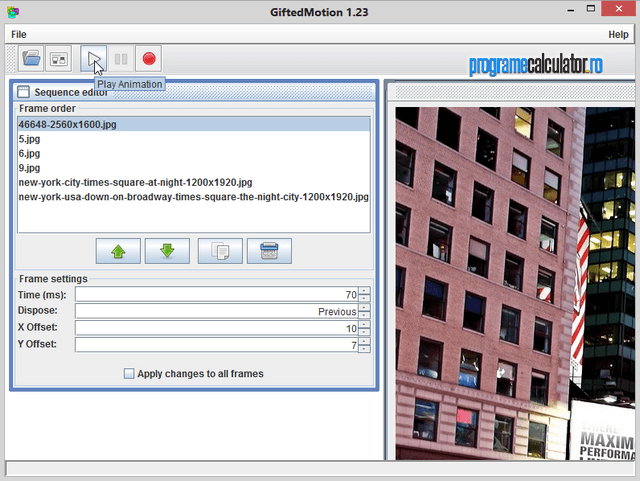
Task: Increase the X Offset value
Action: coord(364,325)
